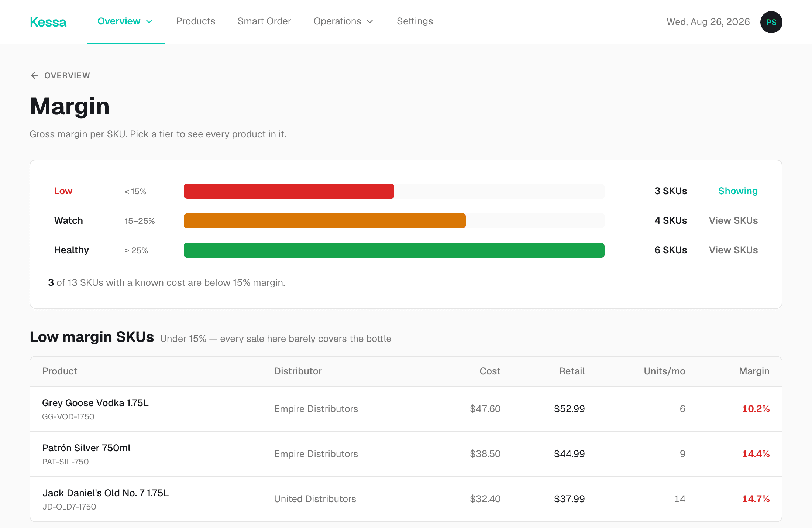The height and width of the screenshot is (528, 812).
Task: Open Jack Daniel's Old No. 7 1.75L
Action: (106, 493)
